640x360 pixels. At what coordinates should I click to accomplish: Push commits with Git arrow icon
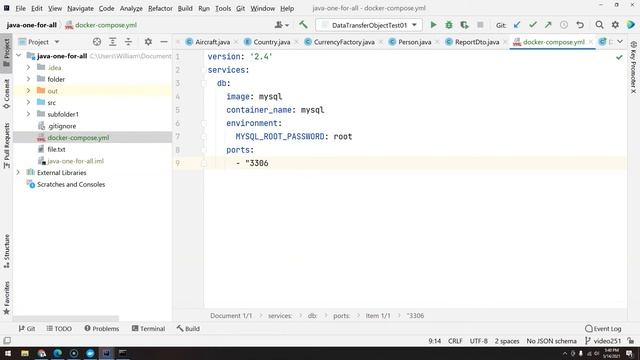(548, 25)
